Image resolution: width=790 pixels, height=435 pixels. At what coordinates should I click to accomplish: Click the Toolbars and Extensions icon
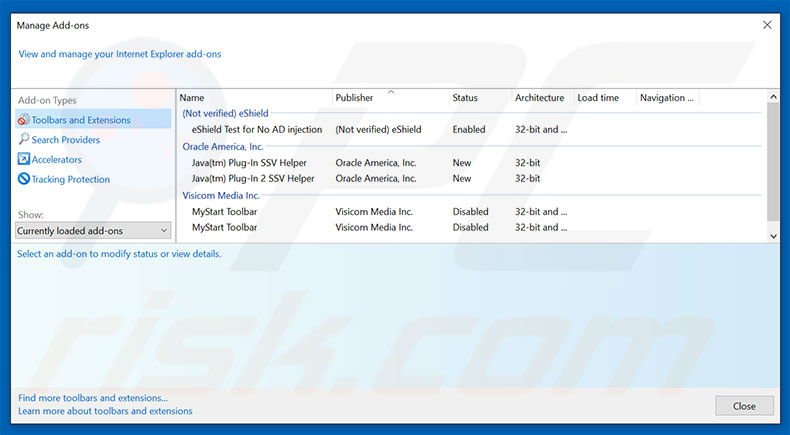pyautogui.click(x=24, y=120)
